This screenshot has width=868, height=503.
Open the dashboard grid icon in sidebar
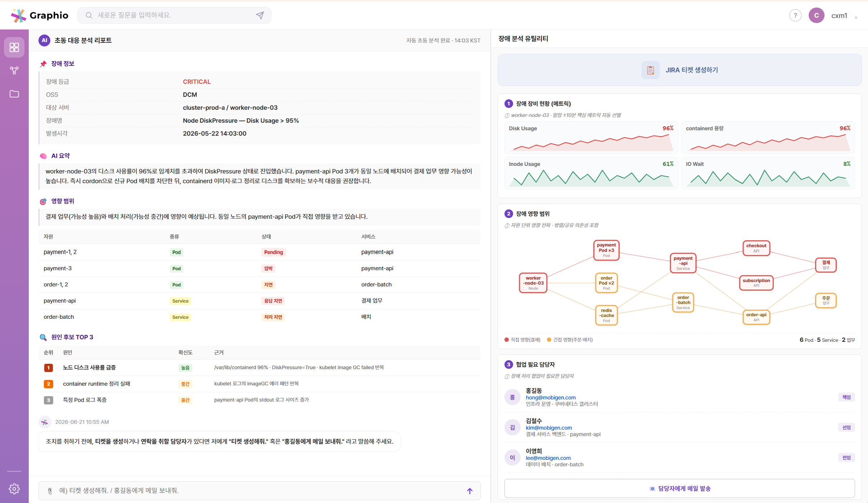click(x=14, y=47)
